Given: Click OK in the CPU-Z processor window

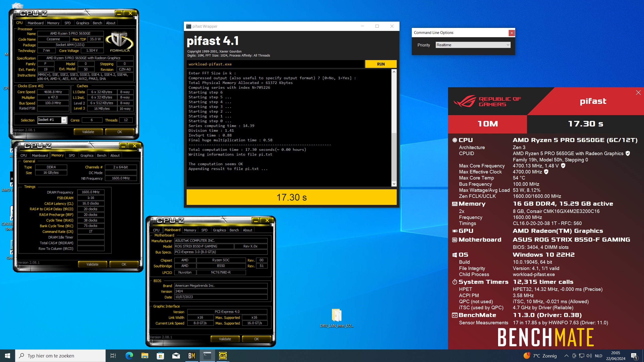Looking at the screenshot, I should [119, 132].
